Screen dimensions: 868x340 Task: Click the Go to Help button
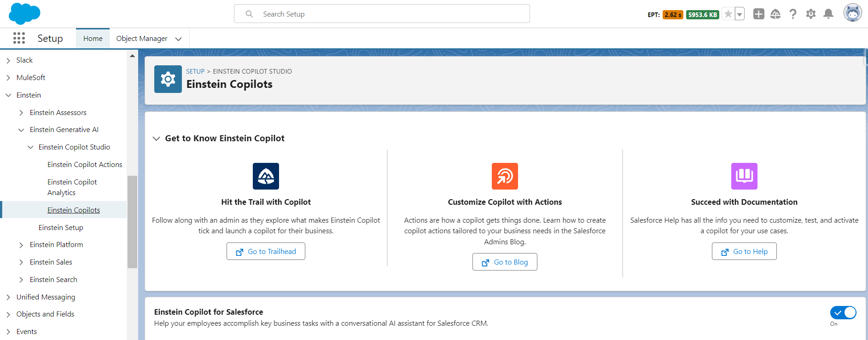pyautogui.click(x=744, y=251)
